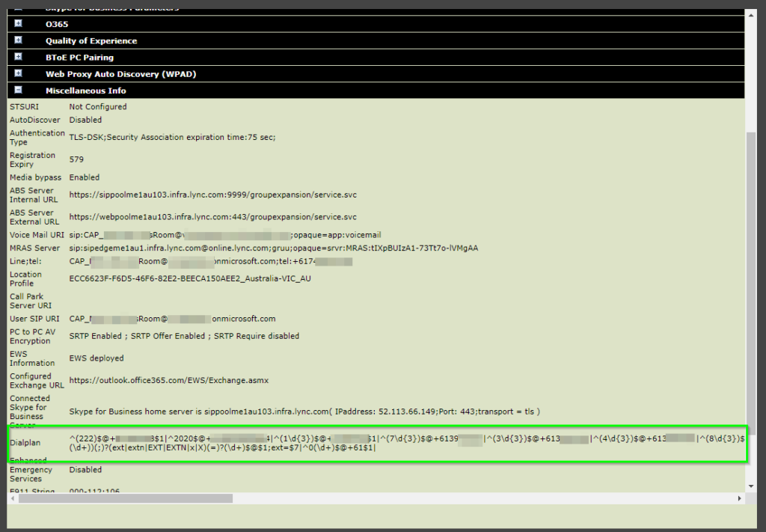
Task: Click the Authentication Type TLS-DSK value
Action: click(x=173, y=138)
